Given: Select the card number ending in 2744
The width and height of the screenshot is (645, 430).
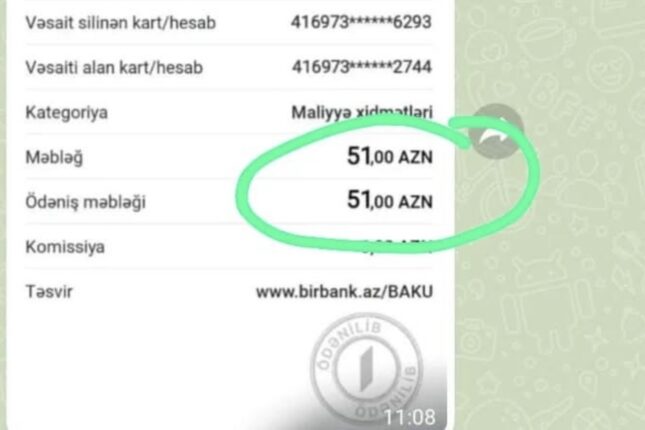Looking at the screenshot, I should click(362, 67).
